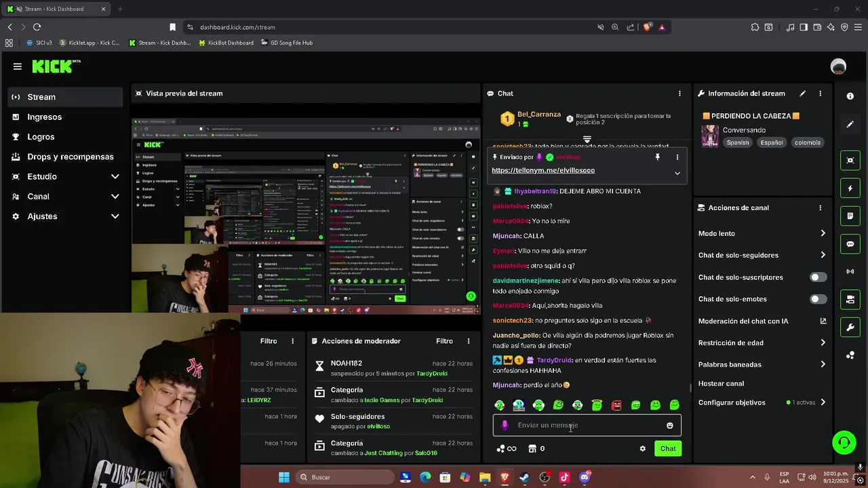Toggle Chat de solo-suscriptores
The image size is (868, 488).
pos(818,277)
